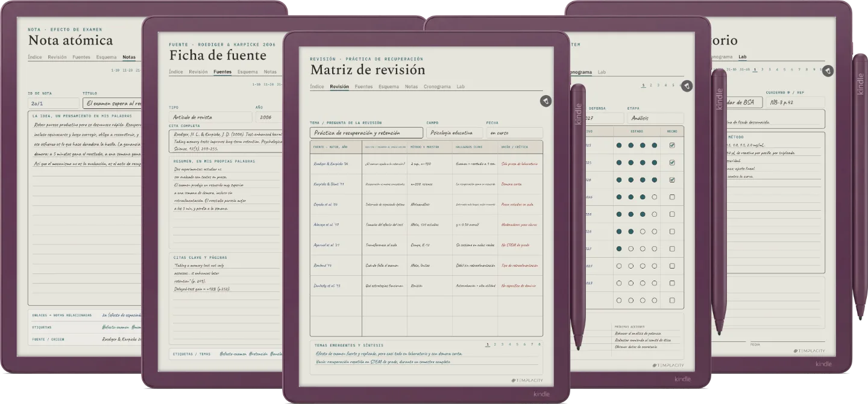Tap the pen toolbar icon on the Lab page
868x404 pixels.
pyautogui.click(x=828, y=70)
